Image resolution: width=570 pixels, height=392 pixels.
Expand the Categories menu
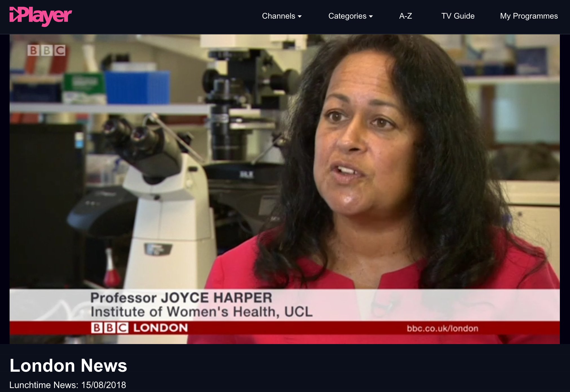point(347,16)
